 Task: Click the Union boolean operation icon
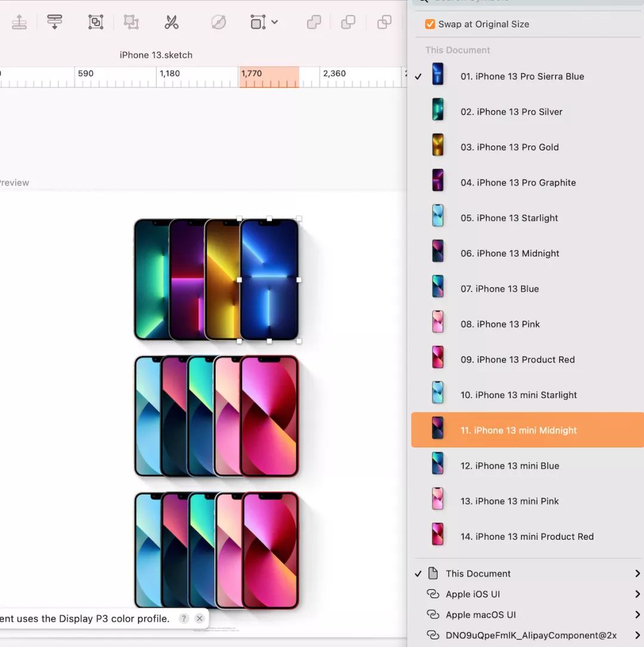tap(314, 23)
